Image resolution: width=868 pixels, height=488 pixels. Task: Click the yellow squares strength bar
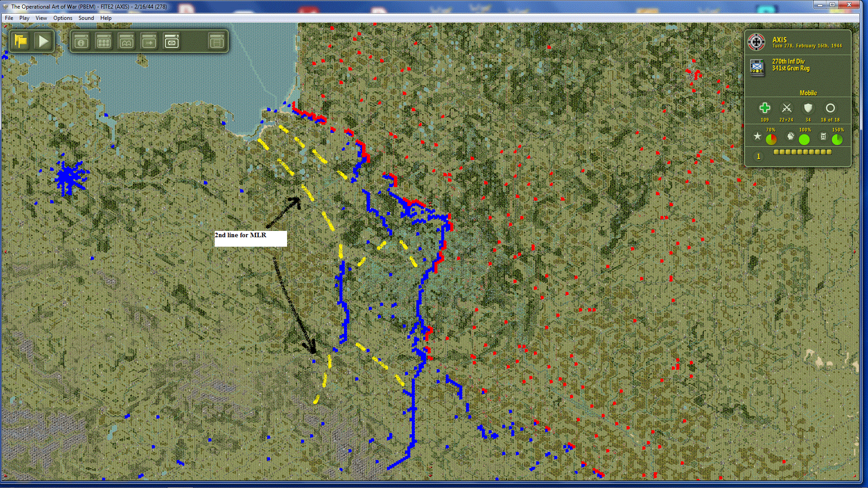[x=802, y=152]
